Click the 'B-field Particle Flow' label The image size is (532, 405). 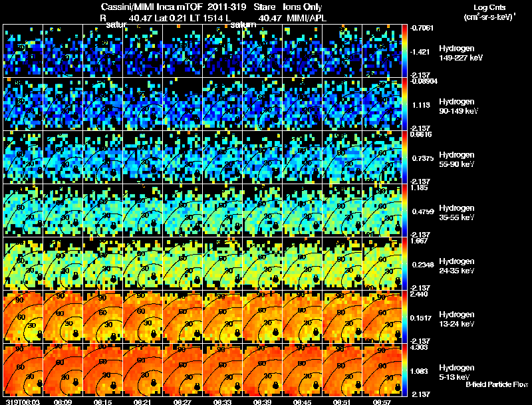click(497, 384)
